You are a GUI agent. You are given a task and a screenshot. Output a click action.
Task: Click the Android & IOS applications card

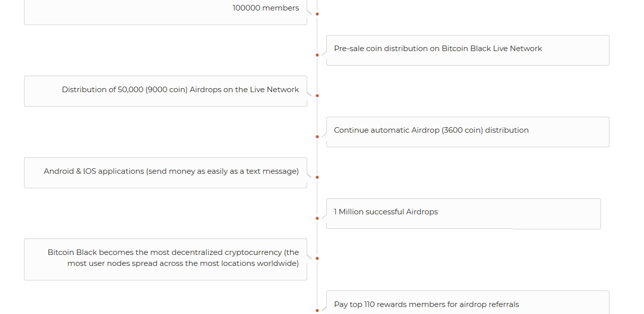[x=166, y=173]
